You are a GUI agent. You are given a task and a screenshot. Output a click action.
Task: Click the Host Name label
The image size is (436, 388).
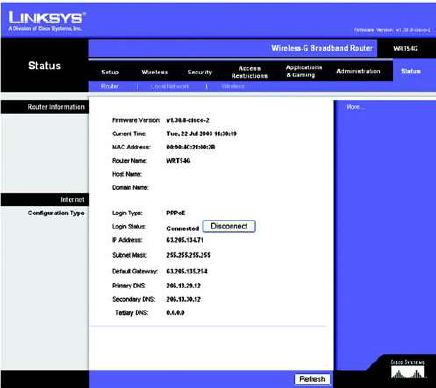click(x=127, y=174)
